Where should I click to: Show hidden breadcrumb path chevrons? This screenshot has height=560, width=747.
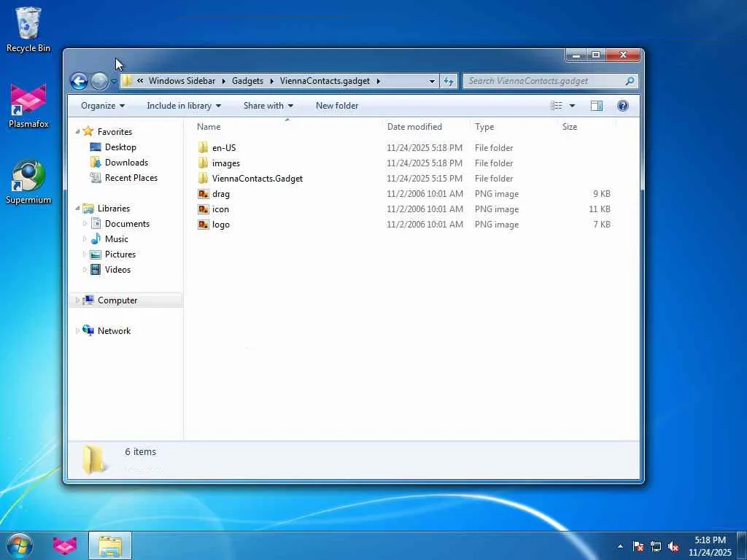pyautogui.click(x=140, y=81)
